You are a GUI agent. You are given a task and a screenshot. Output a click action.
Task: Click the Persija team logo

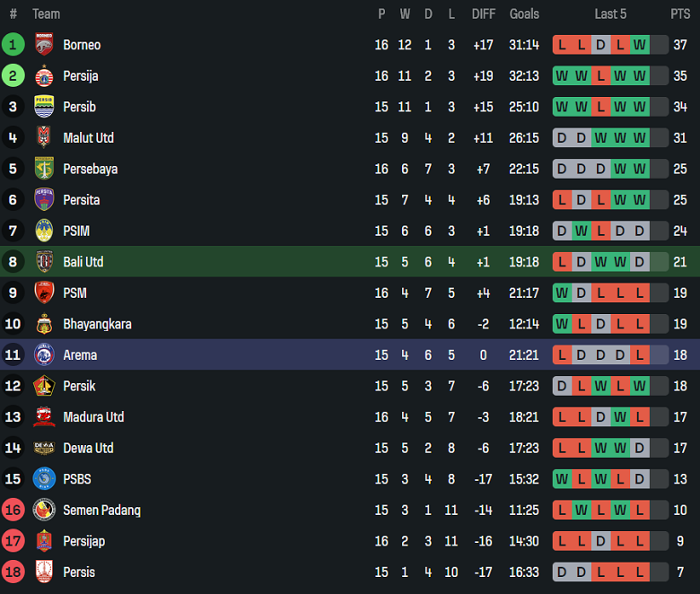coord(44,76)
